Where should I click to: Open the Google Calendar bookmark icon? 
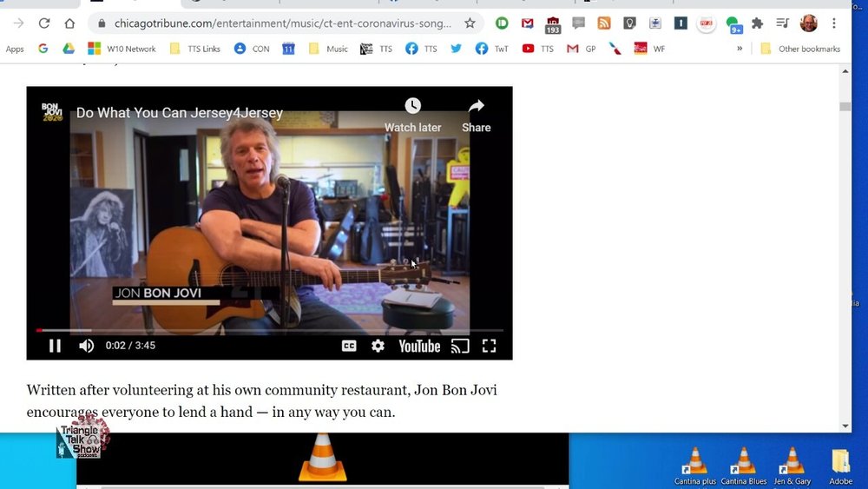[288, 49]
